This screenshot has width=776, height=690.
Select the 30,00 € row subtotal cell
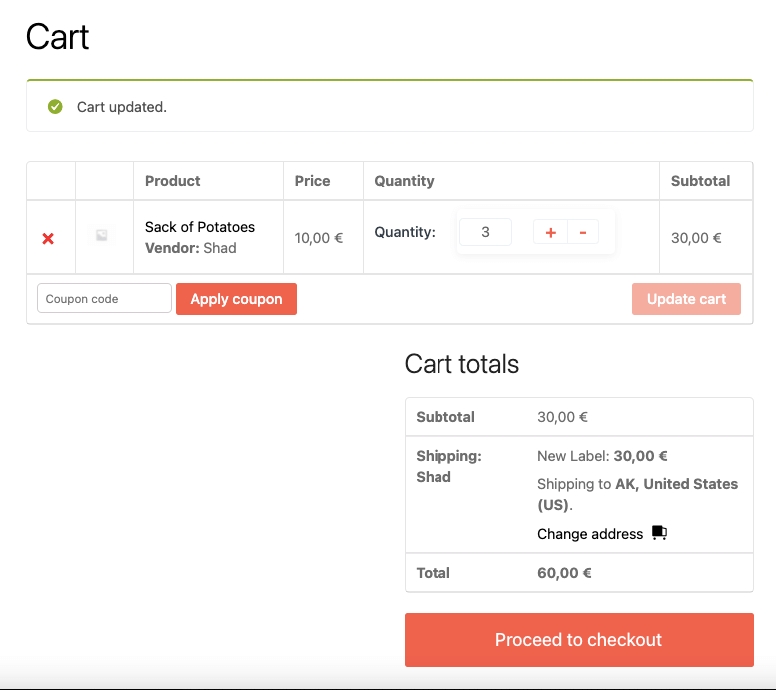(696, 238)
